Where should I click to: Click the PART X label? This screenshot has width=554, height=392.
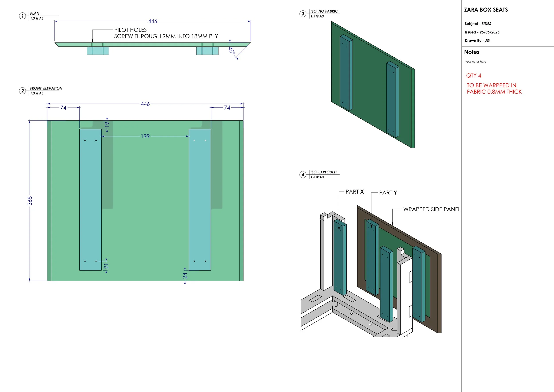tap(355, 192)
